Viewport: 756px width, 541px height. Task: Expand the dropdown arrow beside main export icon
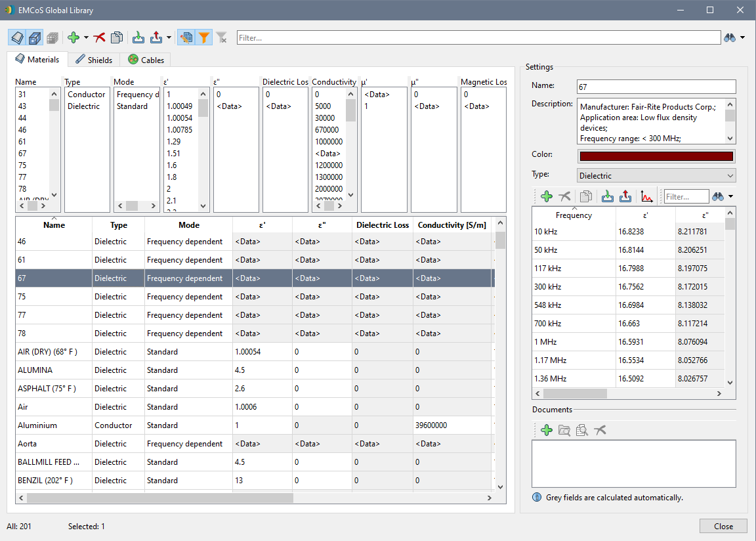(169, 37)
